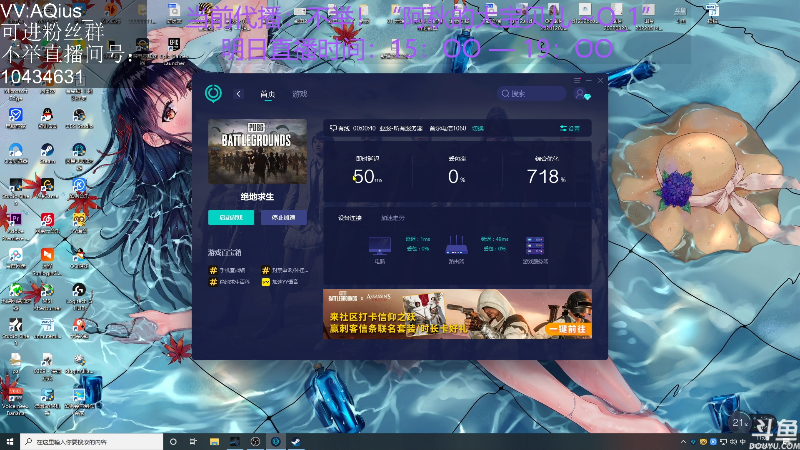The height and width of the screenshot is (450, 800).
Task: Expand the system tray hidden icons arrow
Action: click(683, 442)
